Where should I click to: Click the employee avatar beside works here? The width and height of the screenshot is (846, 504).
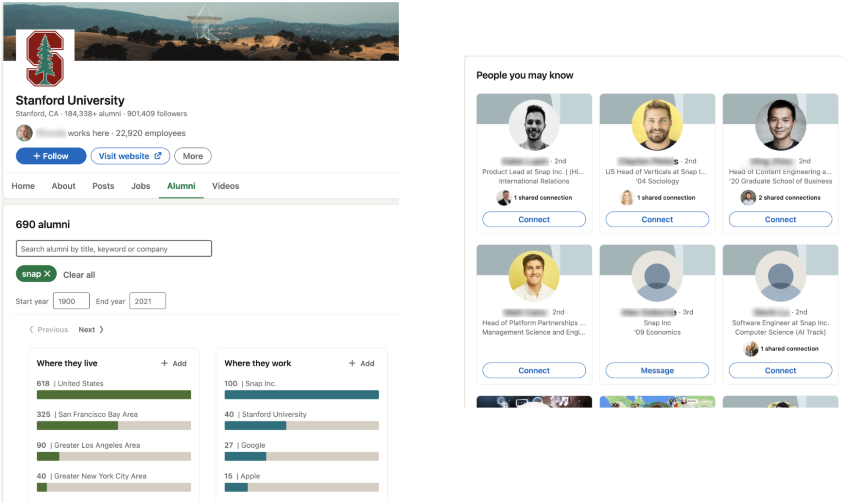pyautogui.click(x=24, y=133)
